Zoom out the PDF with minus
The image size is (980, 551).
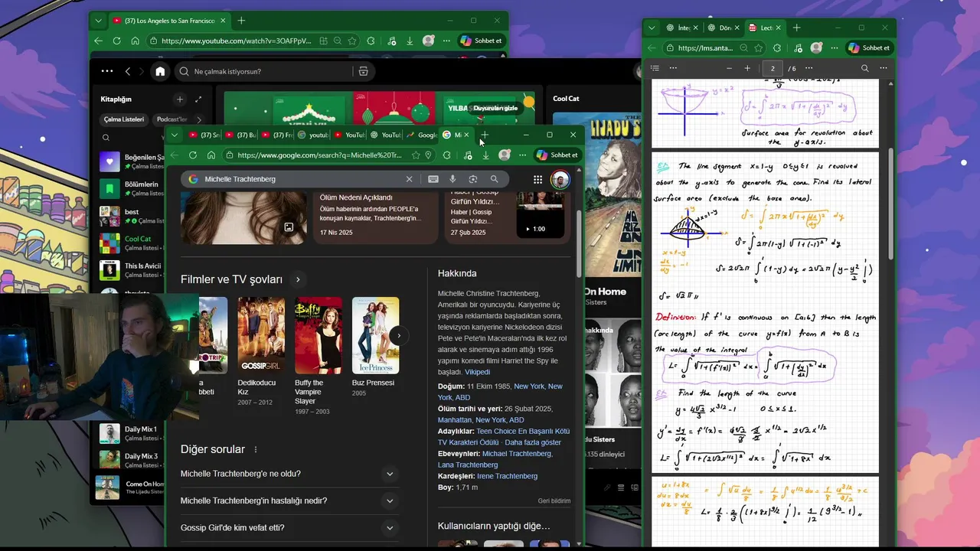click(728, 68)
